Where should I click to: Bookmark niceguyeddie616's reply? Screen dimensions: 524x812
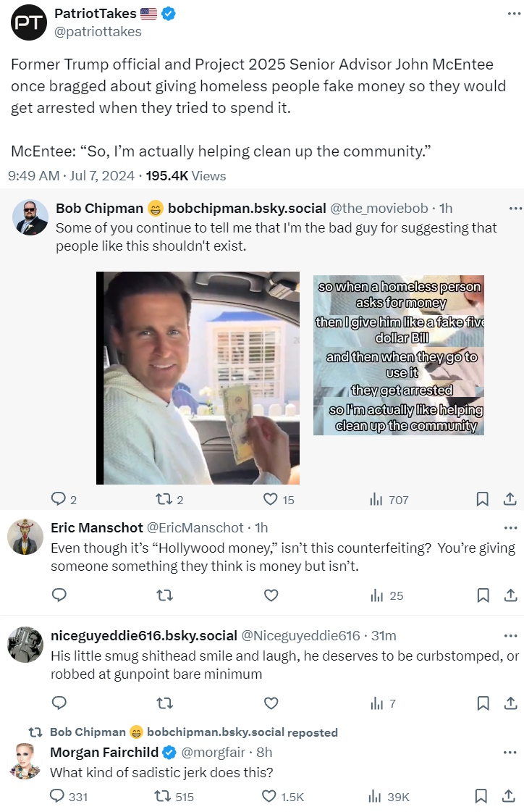(482, 703)
